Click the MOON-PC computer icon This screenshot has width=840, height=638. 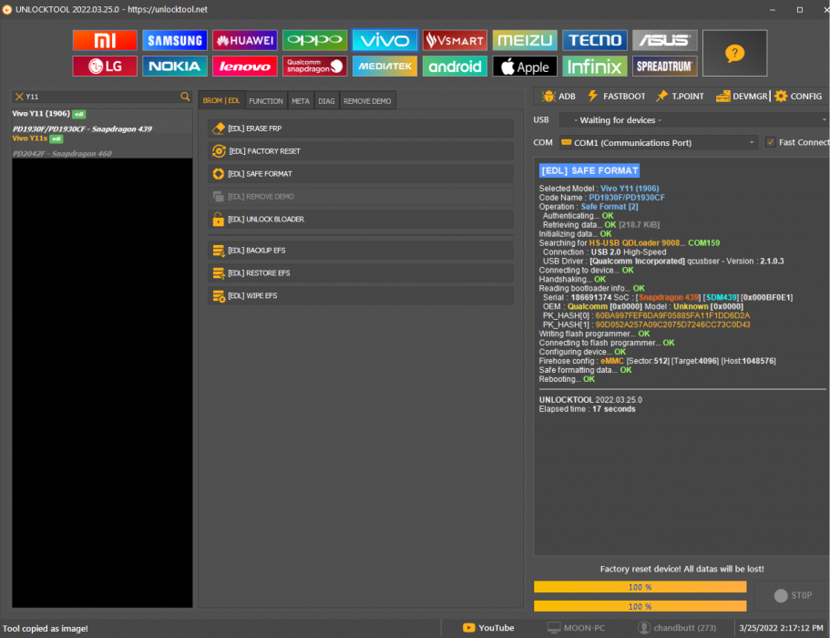[x=554, y=628]
